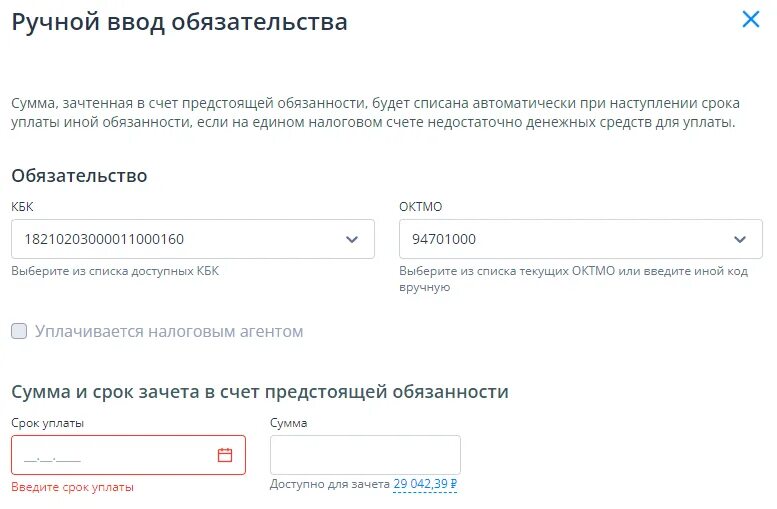The image size is (777, 509).
Task: Click the Срок уплаты field label
Action: (x=48, y=423)
